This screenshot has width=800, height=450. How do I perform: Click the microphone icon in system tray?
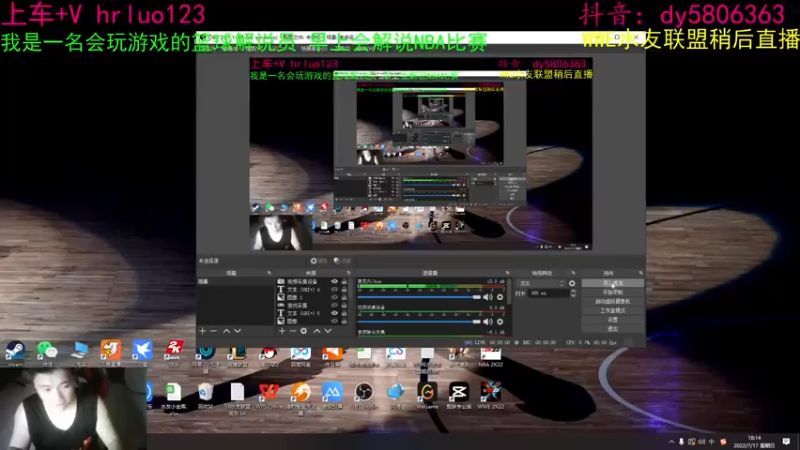point(681,442)
